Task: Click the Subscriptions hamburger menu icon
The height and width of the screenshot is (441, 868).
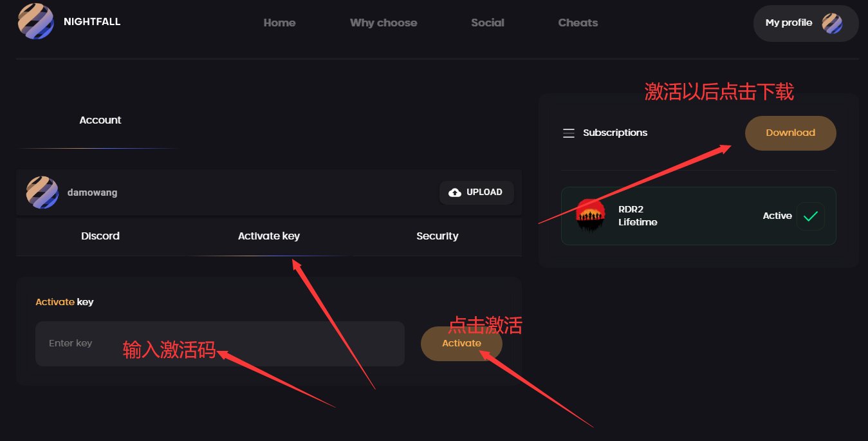Action: (x=569, y=133)
